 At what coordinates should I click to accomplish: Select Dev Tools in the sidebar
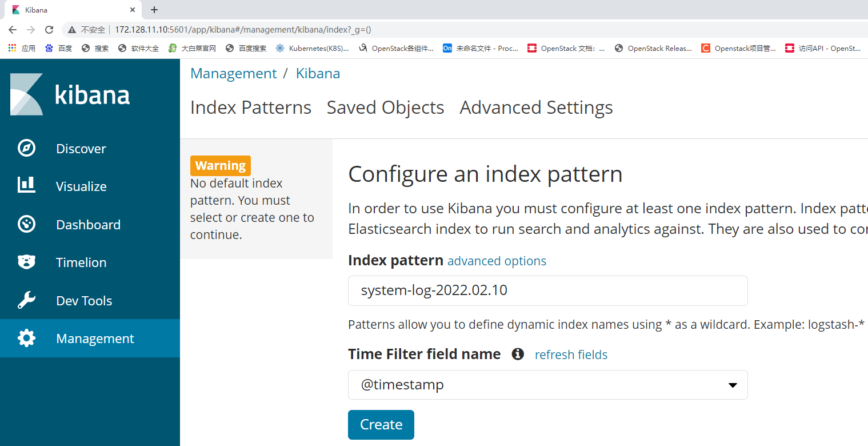click(x=90, y=300)
